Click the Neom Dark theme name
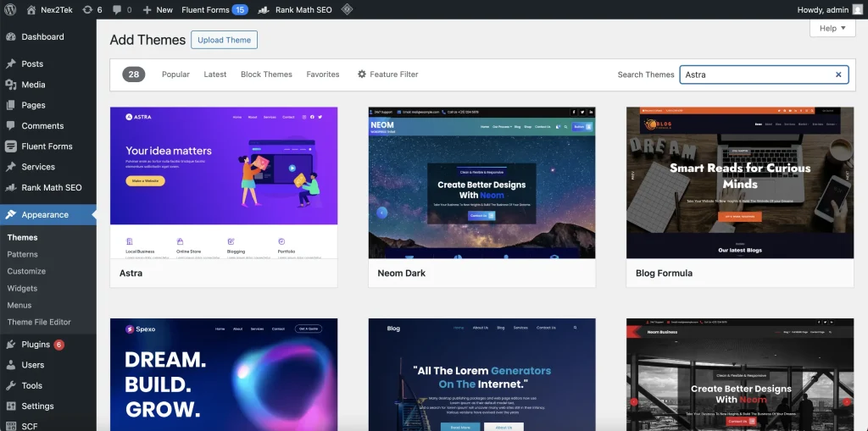The height and width of the screenshot is (431, 868). coord(401,274)
